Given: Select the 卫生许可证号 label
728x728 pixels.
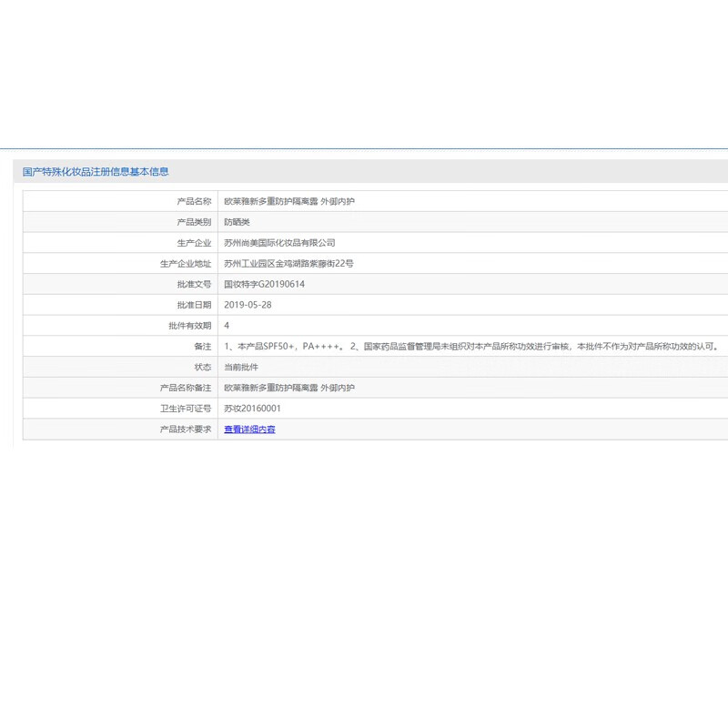Looking at the screenshot, I should click(x=186, y=409).
